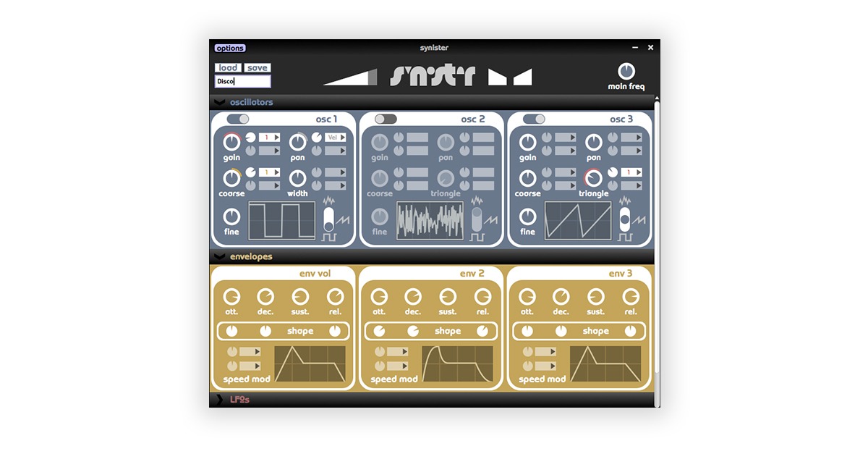
Task: Click the osc 1 width knob
Action: [x=298, y=178]
